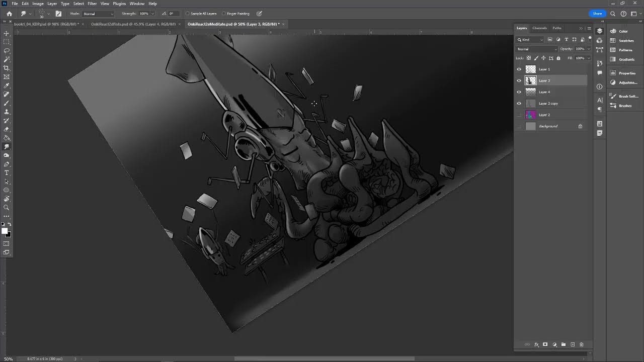Select the Path Selection tool
644x362 pixels.
(7, 182)
